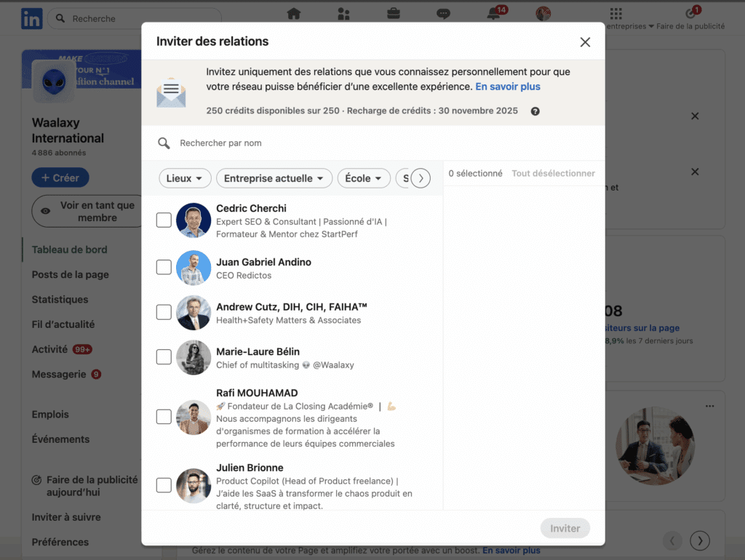
Task: Open the Pour les entreprises grid icon
Action: coord(615,14)
